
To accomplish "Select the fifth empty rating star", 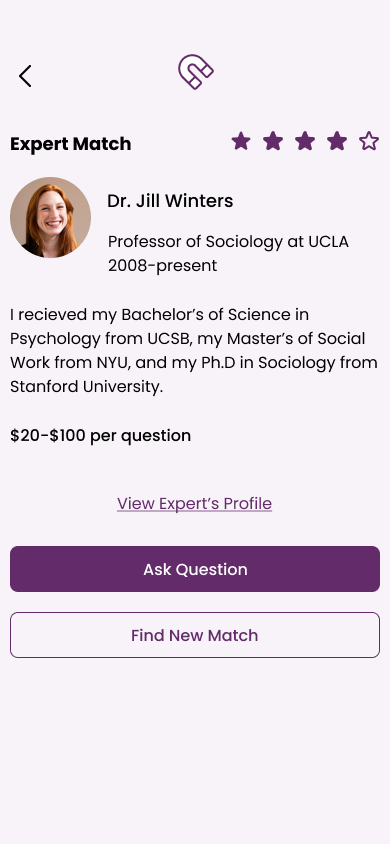I will click(369, 142).
